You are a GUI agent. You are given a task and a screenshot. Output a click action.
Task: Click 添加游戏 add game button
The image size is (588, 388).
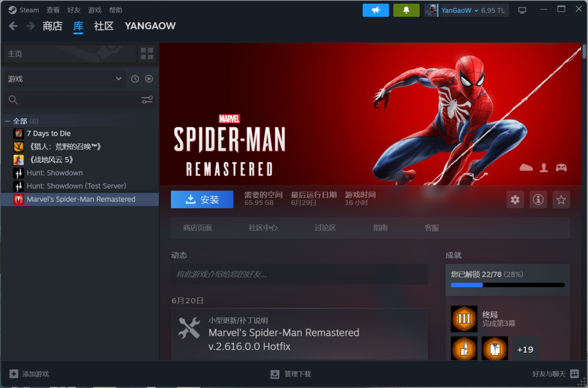[x=29, y=374]
